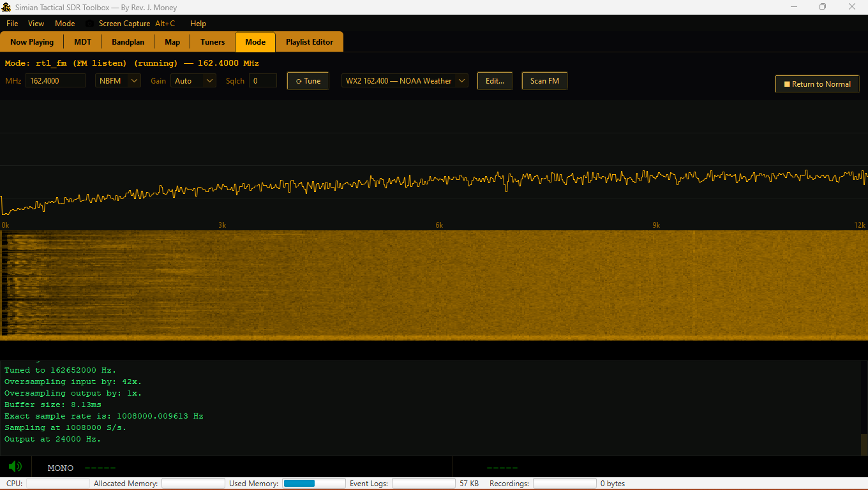Click the MHz frequency input field

[56, 81]
